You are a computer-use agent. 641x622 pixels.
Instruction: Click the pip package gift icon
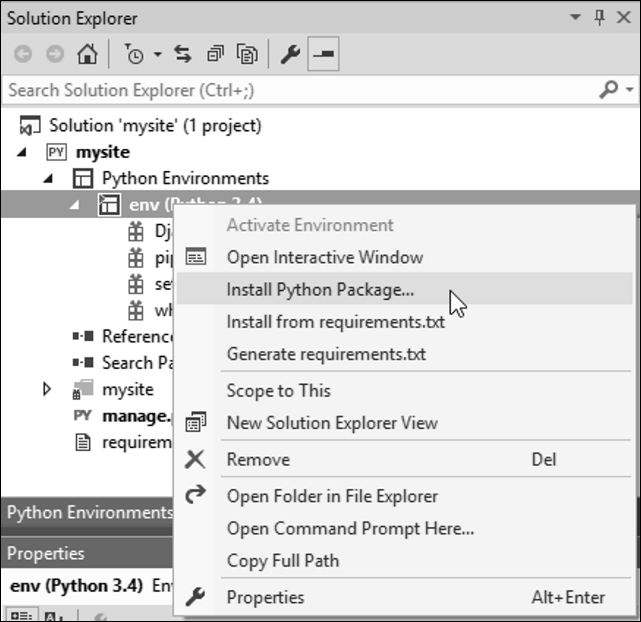point(136,257)
